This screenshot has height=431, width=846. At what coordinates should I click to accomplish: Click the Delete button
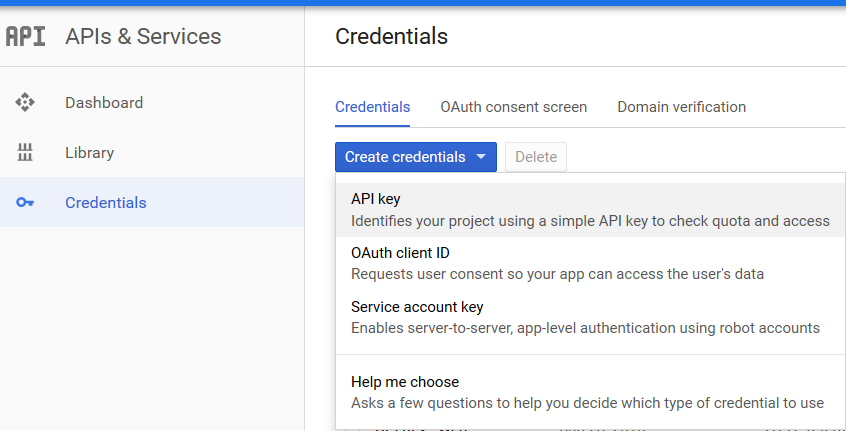click(536, 157)
